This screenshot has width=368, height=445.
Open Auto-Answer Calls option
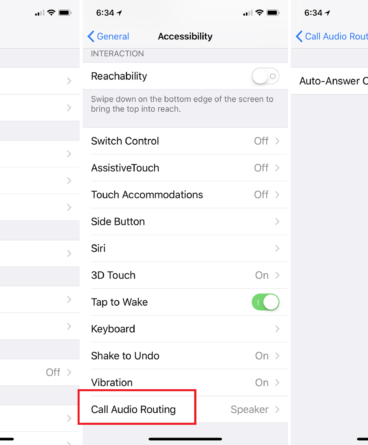[x=329, y=81]
